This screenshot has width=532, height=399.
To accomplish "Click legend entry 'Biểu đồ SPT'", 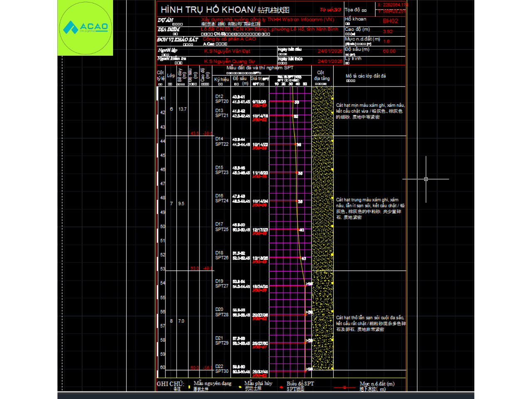I will (x=300, y=384).
